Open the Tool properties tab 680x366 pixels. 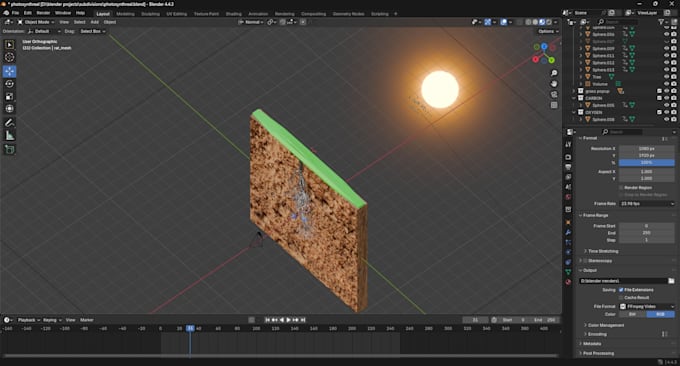pyautogui.click(x=568, y=144)
